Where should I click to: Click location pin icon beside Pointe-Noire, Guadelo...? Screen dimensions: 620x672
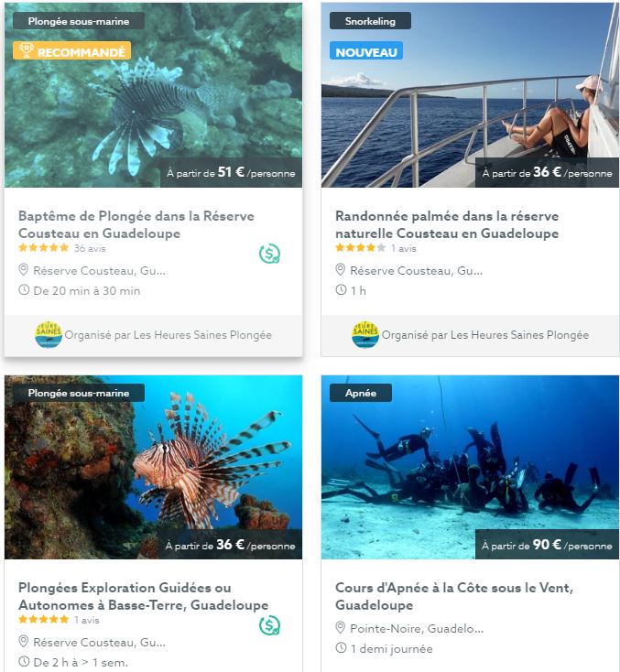tap(340, 627)
